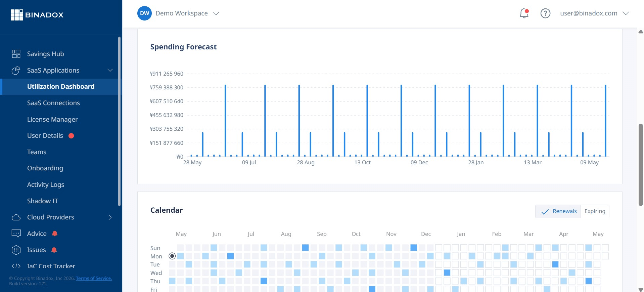Click the dark blue Sunday cell under Dec
This screenshot has width=644, height=292.
point(414,248)
